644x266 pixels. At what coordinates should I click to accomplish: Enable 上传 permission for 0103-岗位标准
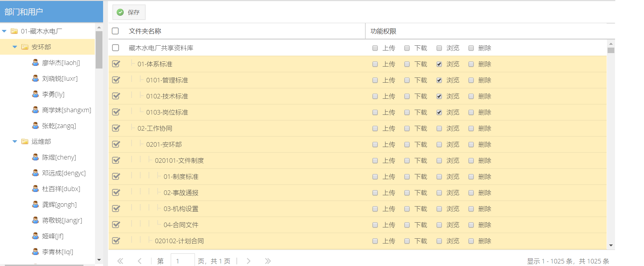(375, 112)
